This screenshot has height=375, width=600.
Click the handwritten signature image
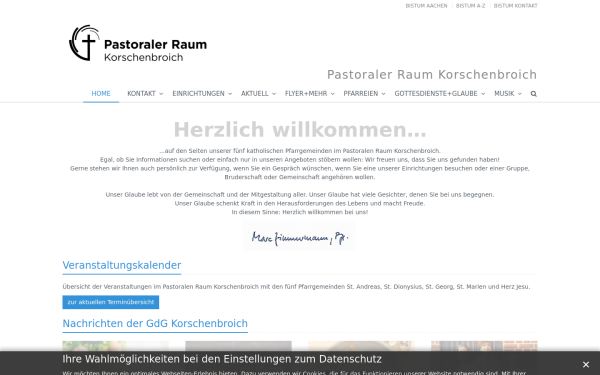point(299,236)
